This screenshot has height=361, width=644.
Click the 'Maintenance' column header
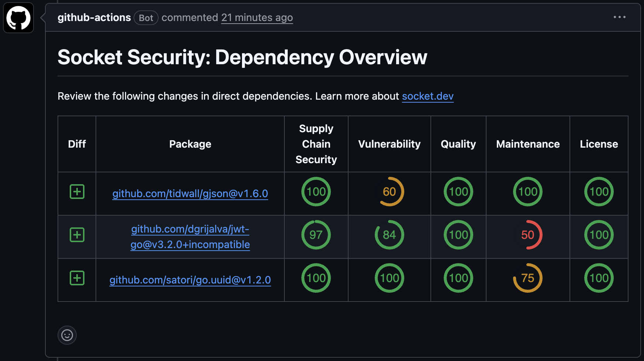pyautogui.click(x=528, y=144)
